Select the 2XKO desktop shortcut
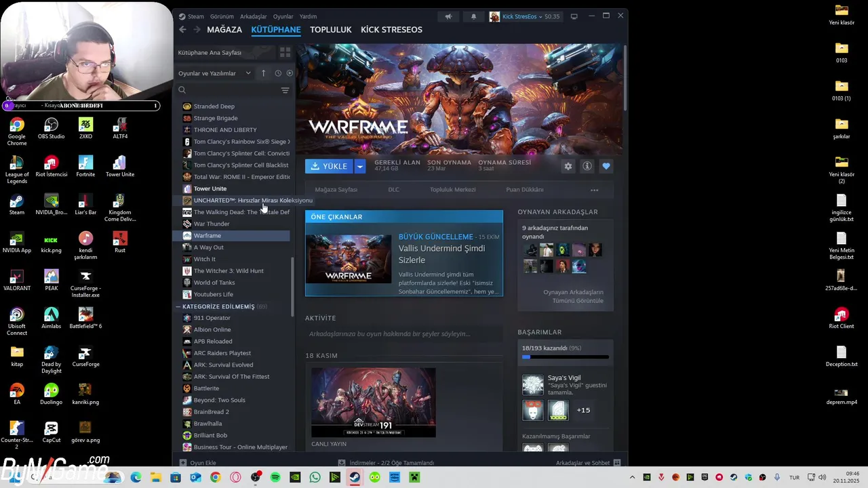868x488 pixels. point(85,128)
